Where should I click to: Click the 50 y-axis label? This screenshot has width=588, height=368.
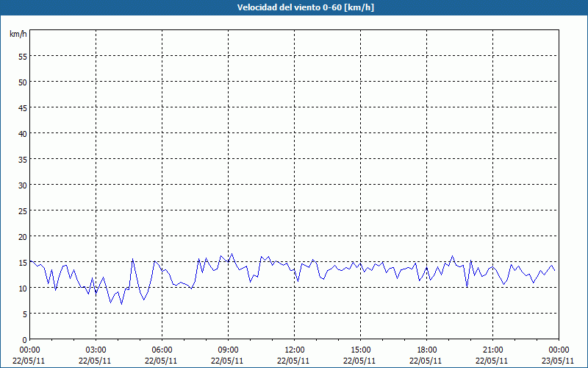[23, 82]
